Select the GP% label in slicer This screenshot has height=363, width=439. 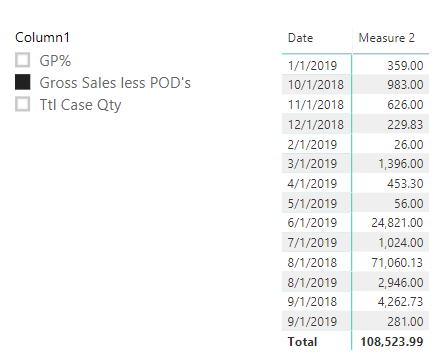[x=55, y=61]
